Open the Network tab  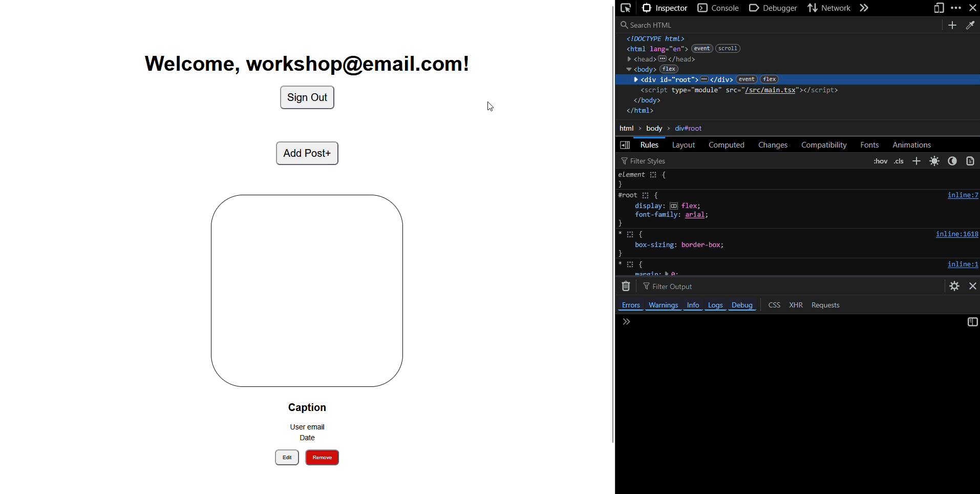pyautogui.click(x=829, y=8)
